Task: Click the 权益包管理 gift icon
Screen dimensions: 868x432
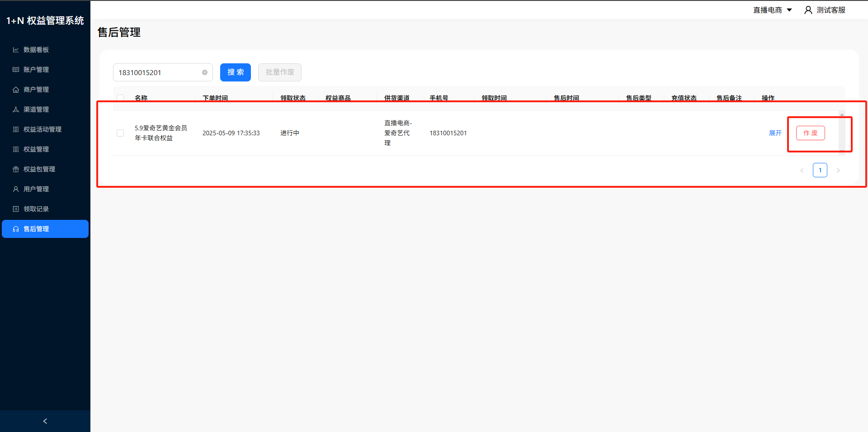Action: click(x=16, y=169)
